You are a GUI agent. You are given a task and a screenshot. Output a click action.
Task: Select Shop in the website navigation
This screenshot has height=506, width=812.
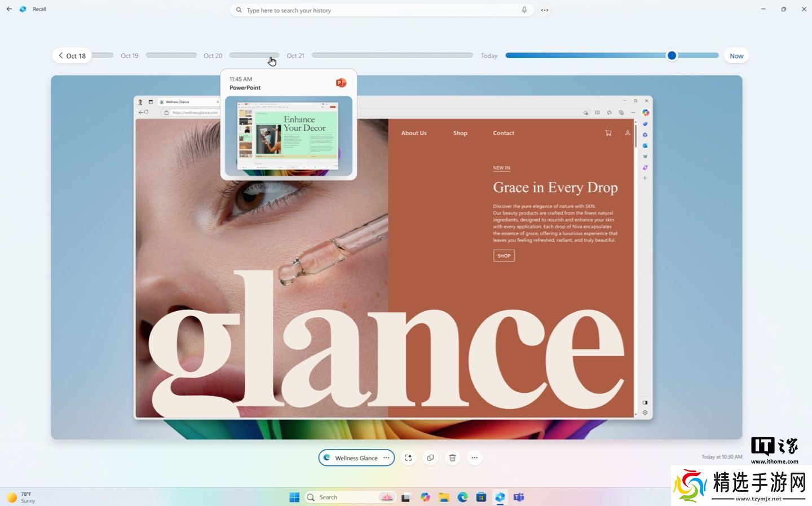point(460,133)
